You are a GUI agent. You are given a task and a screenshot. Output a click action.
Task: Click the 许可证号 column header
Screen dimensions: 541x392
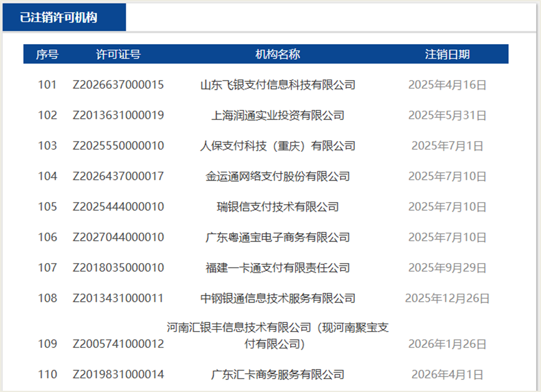tap(118, 54)
